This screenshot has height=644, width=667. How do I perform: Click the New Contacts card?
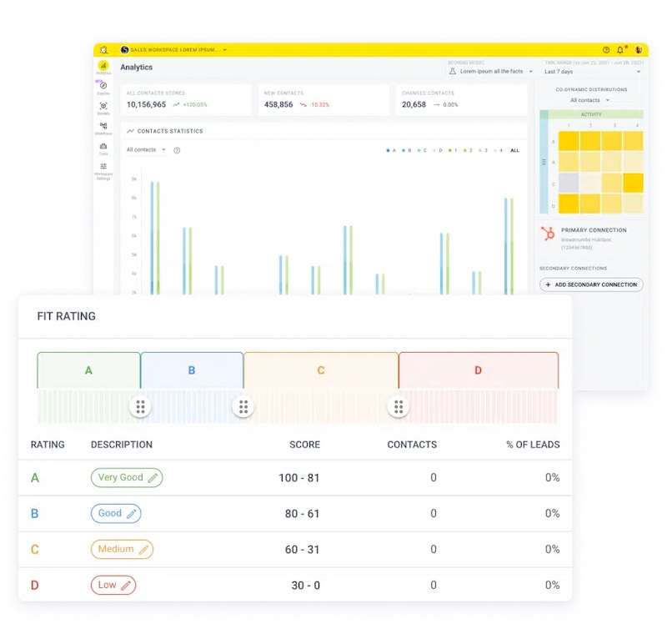click(323, 100)
